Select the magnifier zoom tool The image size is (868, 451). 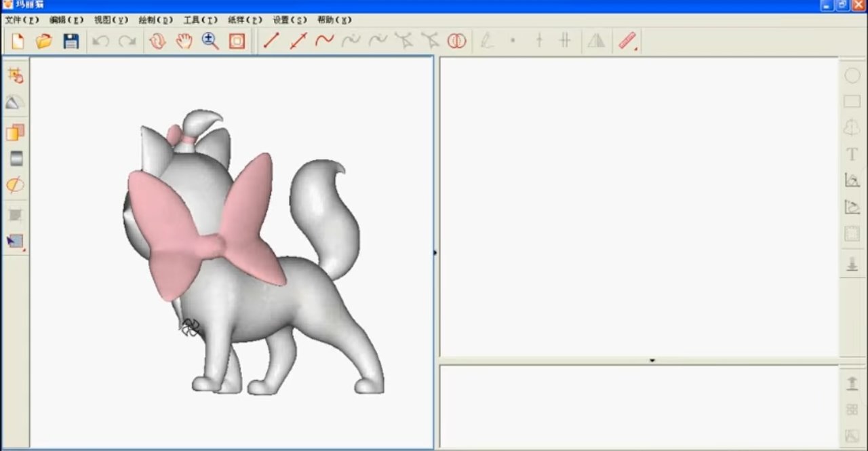[210, 41]
